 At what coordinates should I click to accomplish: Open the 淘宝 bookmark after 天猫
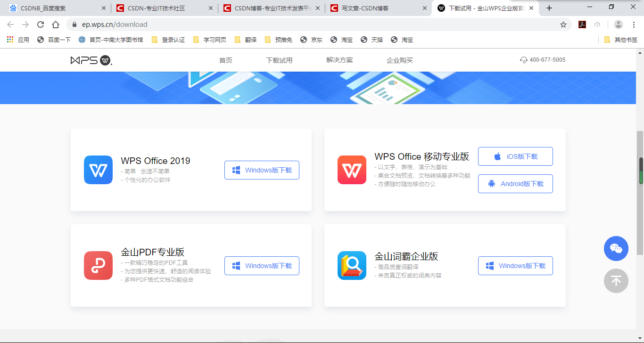pyautogui.click(x=402, y=40)
